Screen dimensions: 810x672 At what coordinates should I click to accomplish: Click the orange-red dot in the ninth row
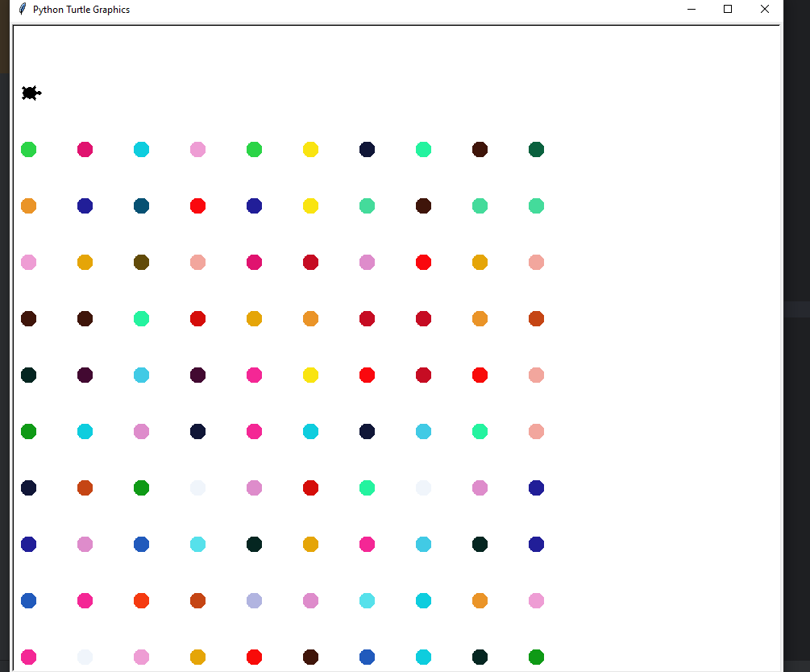point(141,600)
